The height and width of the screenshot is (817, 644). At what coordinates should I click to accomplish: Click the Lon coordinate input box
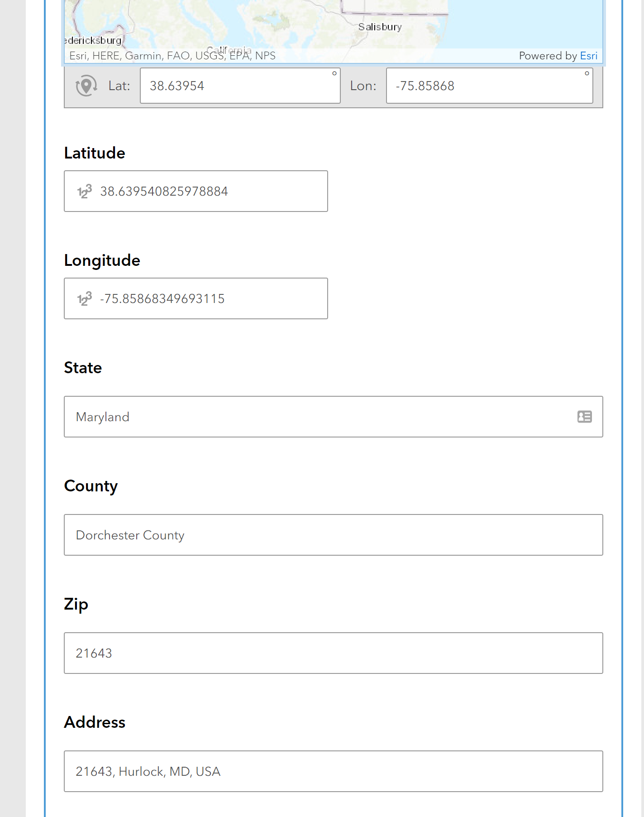tap(490, 86)
